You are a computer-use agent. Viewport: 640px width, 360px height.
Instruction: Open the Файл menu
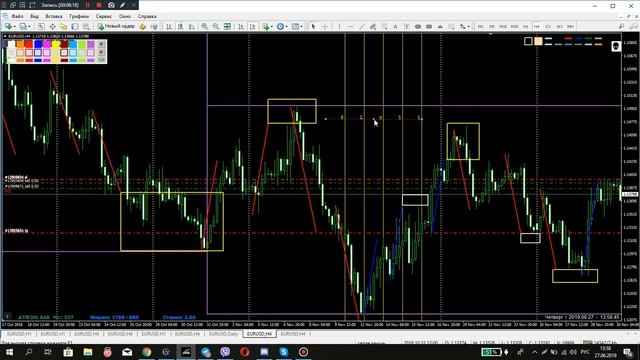click(17, 16)
